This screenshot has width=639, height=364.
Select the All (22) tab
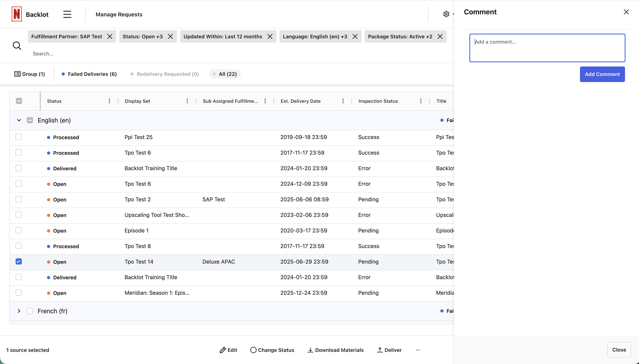[225, 74]
